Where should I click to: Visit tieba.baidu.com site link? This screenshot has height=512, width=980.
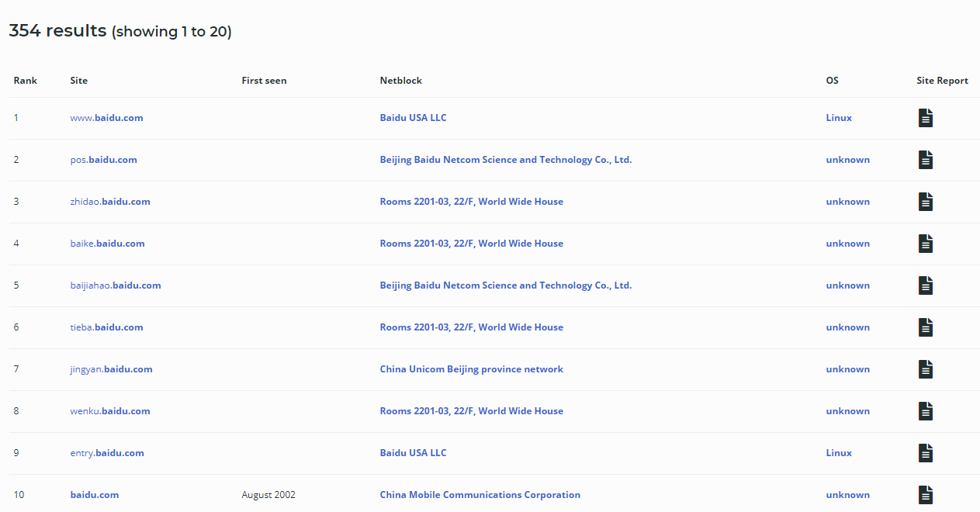pos(106,327)
